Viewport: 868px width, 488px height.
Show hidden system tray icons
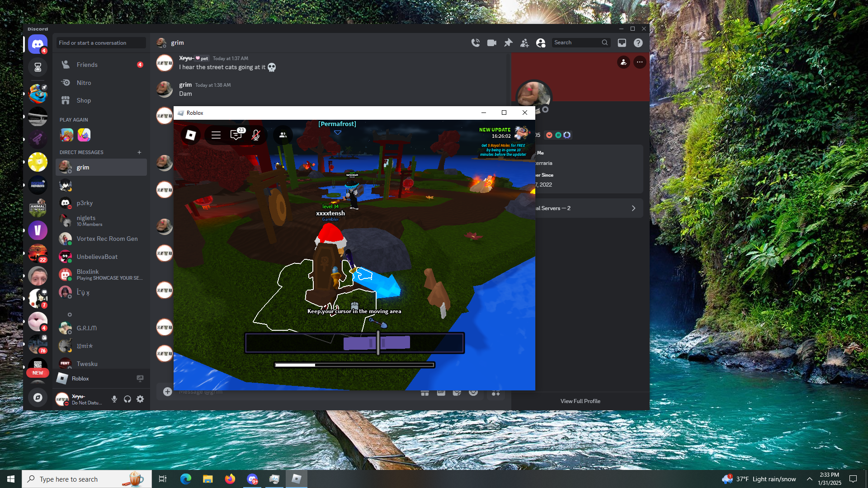pyautogui.click(x=809, y=479)
